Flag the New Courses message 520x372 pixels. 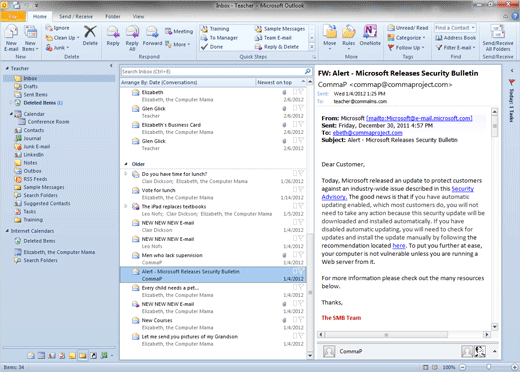[301, 319]
